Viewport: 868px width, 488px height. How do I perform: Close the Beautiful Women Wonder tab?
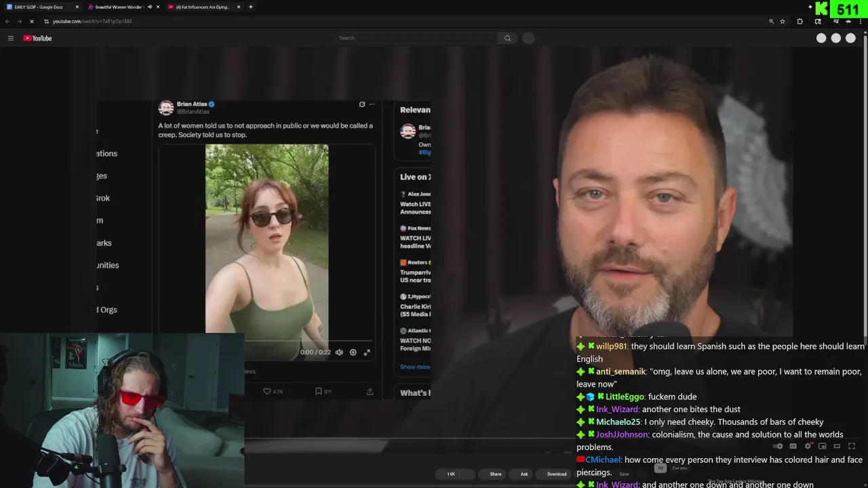point(158,7)
